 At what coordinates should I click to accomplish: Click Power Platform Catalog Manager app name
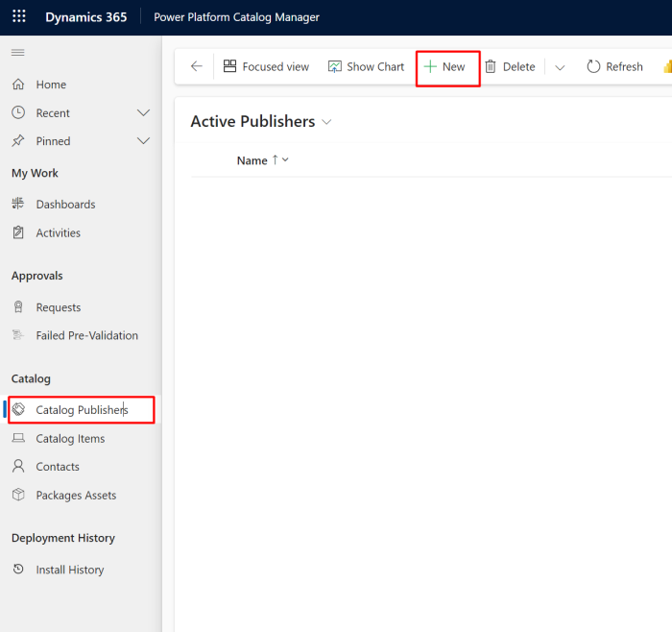pos(236,17)
